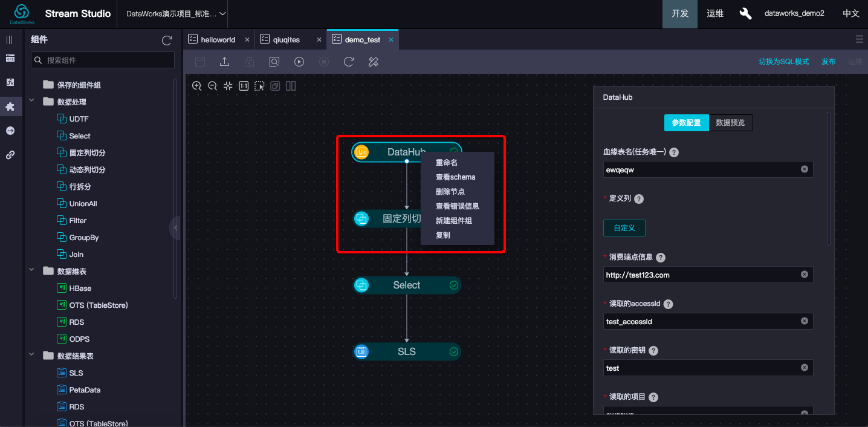Zoom in on the canvas

196,86
